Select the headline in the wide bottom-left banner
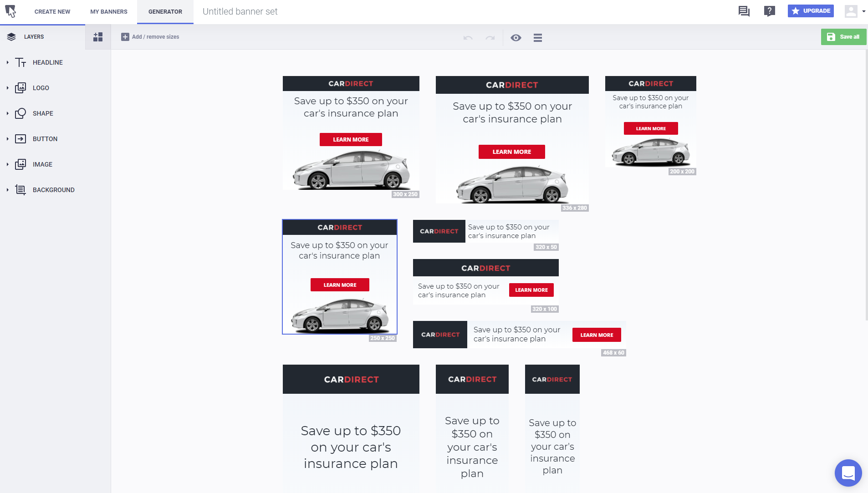Image resolution: width=868 pixels, height=493 pixels. 351,447
